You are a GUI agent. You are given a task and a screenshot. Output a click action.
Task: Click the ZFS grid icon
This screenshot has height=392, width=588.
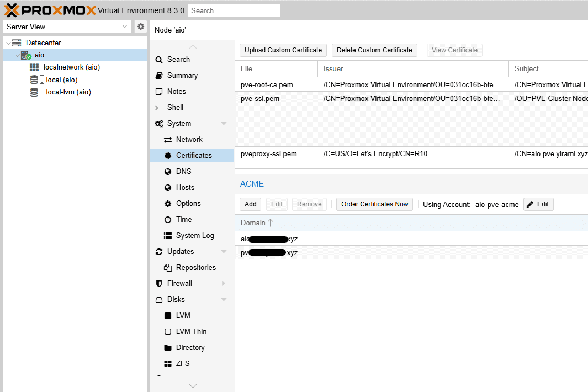(x=168, y=363)
